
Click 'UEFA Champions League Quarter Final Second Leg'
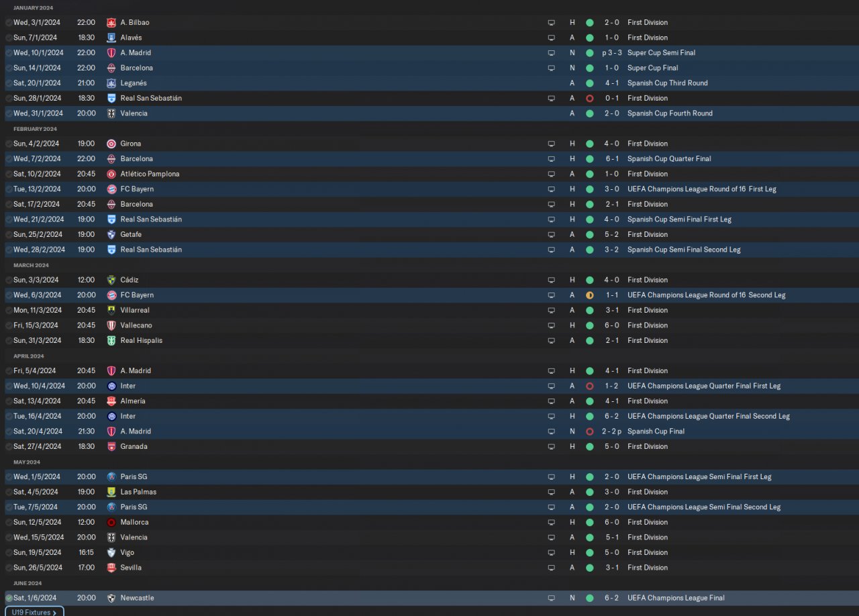click(x=709, y=417)
